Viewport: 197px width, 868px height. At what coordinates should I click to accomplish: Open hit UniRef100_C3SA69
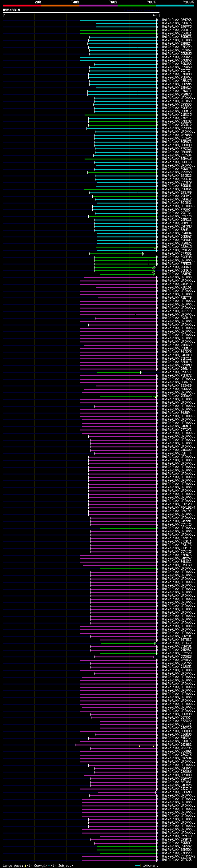[177, 67]
